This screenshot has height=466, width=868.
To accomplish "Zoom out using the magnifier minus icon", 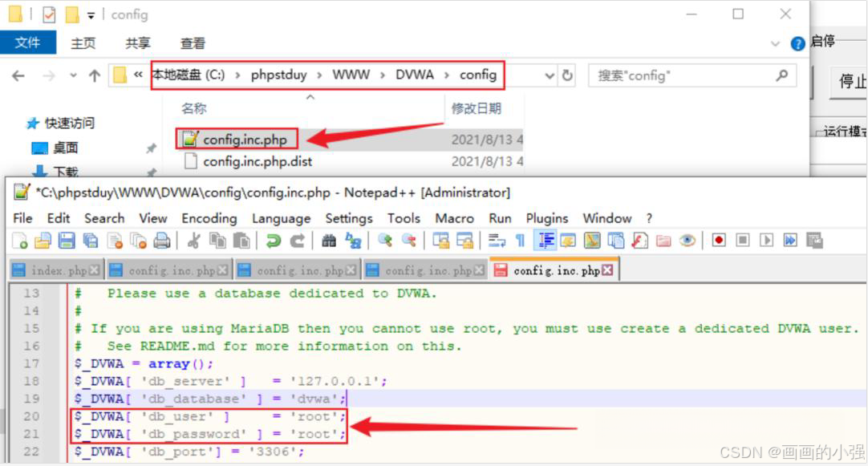I will pos(408,241).
